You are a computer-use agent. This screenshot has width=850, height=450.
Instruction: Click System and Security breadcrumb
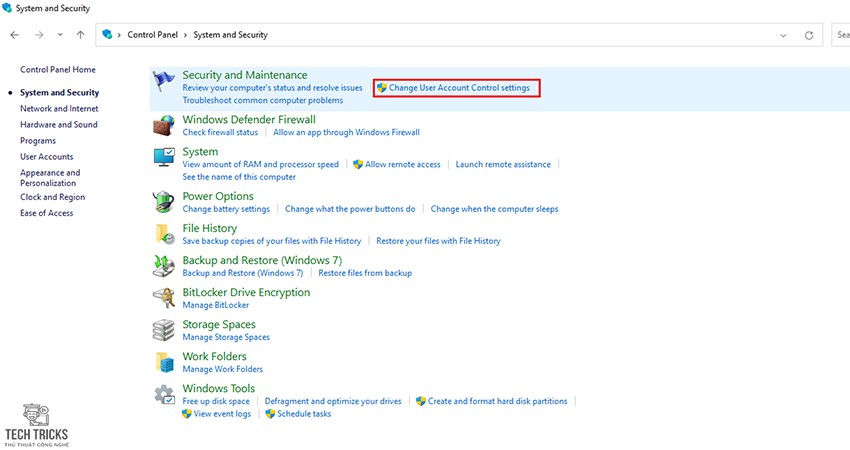[x=230, y=35]
